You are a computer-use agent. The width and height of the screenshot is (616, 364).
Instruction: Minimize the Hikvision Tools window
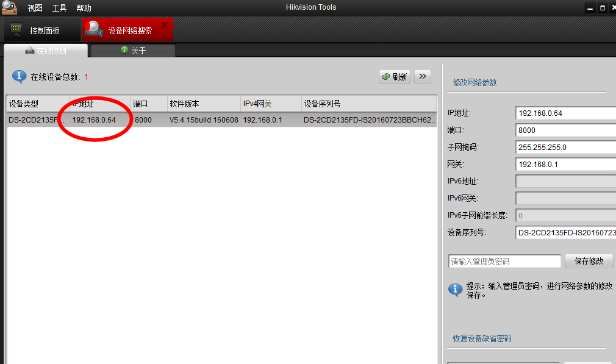coord(590,8)
